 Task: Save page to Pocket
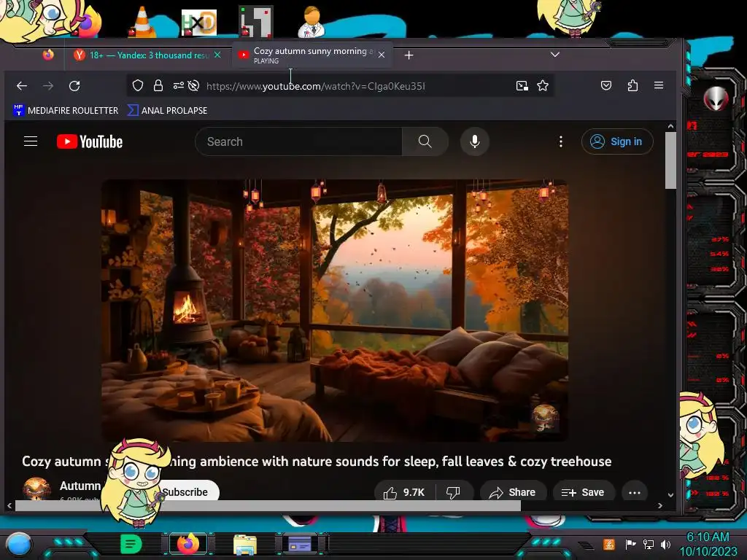[x=606, y=86]
